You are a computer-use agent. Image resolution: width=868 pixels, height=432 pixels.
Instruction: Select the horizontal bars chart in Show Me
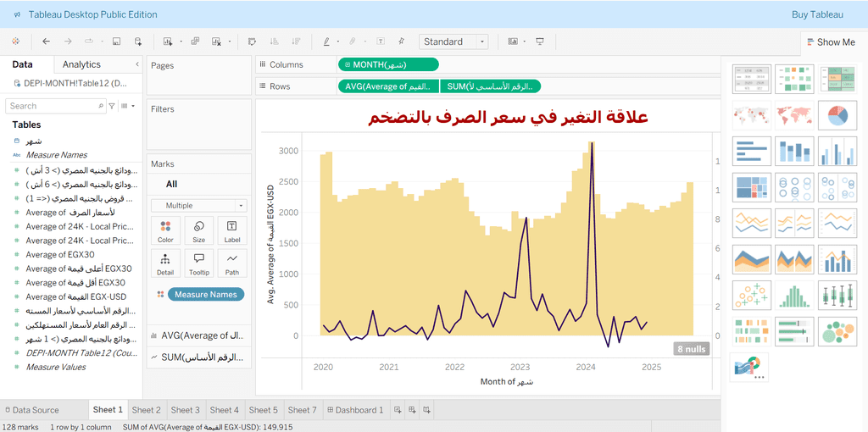(751, 151)
